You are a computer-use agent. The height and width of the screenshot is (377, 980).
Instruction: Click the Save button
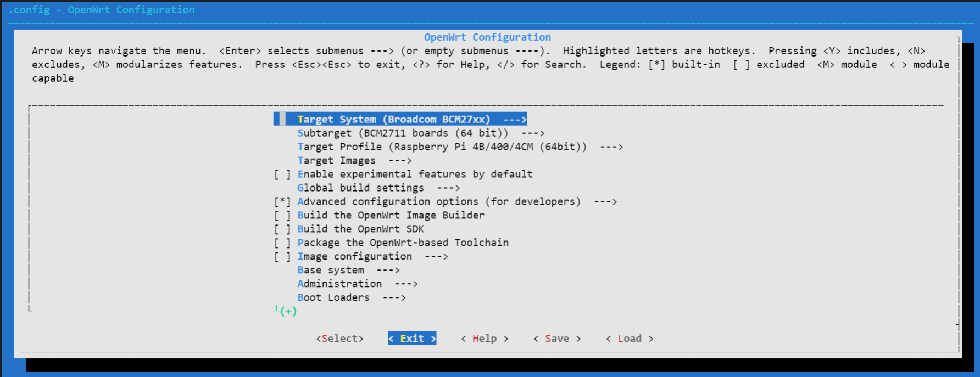(x=557, y=339)
